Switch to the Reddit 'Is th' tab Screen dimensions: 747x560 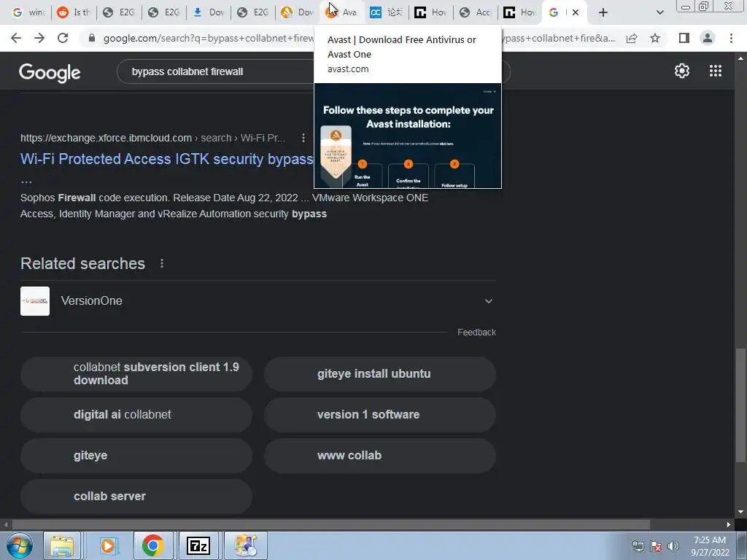(x=74, y=13)
